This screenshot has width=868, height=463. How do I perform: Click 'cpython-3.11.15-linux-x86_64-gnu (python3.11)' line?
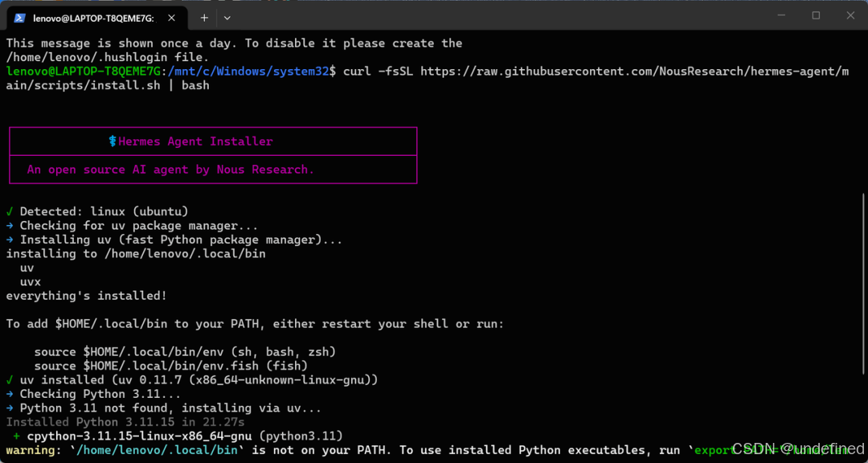click(178, 436)
